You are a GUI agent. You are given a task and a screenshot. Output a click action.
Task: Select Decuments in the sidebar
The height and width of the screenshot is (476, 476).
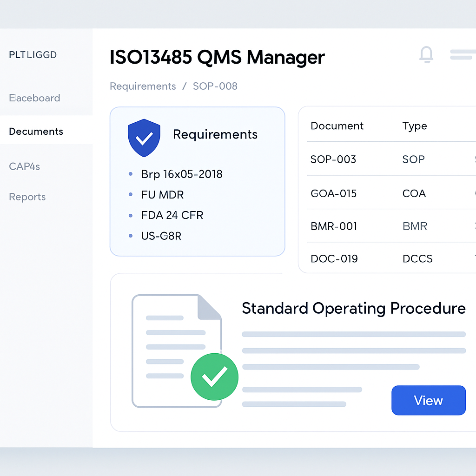click(x=36, y=132)
